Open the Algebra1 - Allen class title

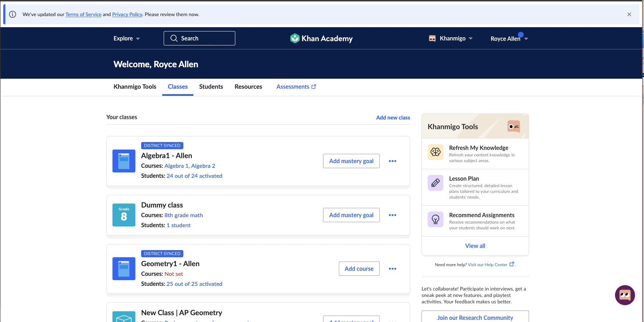point(167,156)
